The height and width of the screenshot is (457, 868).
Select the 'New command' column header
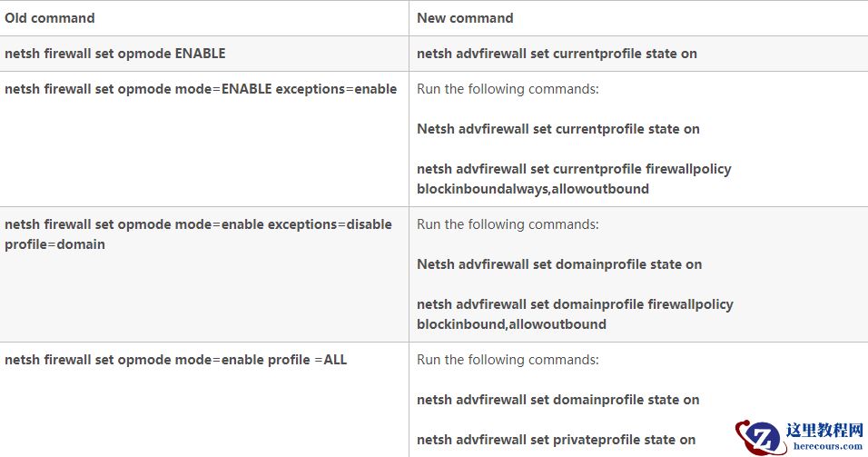[x=465, y=18]
